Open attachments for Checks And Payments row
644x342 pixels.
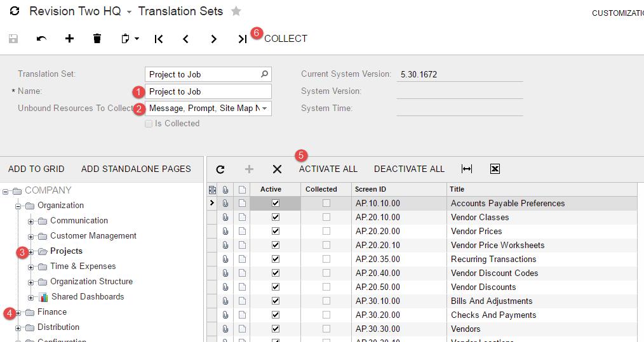pyautogui.click(x=225, y=315)
